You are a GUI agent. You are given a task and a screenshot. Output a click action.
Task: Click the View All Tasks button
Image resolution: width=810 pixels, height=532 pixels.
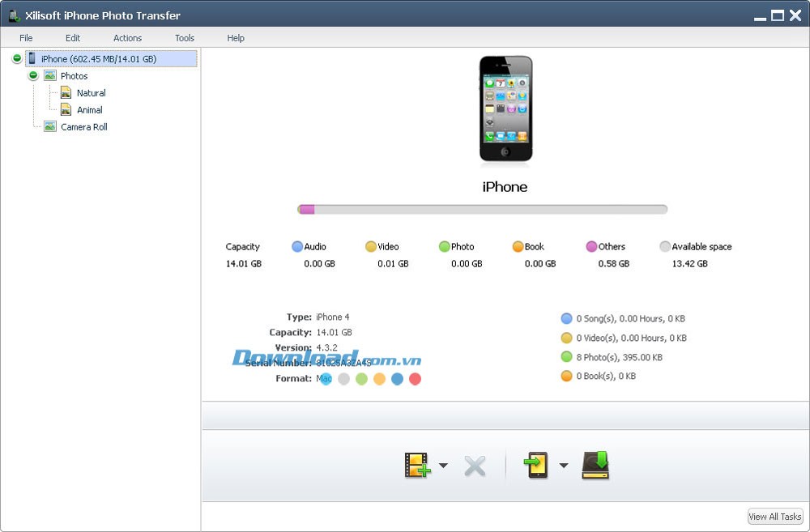(x=774, y=517)
